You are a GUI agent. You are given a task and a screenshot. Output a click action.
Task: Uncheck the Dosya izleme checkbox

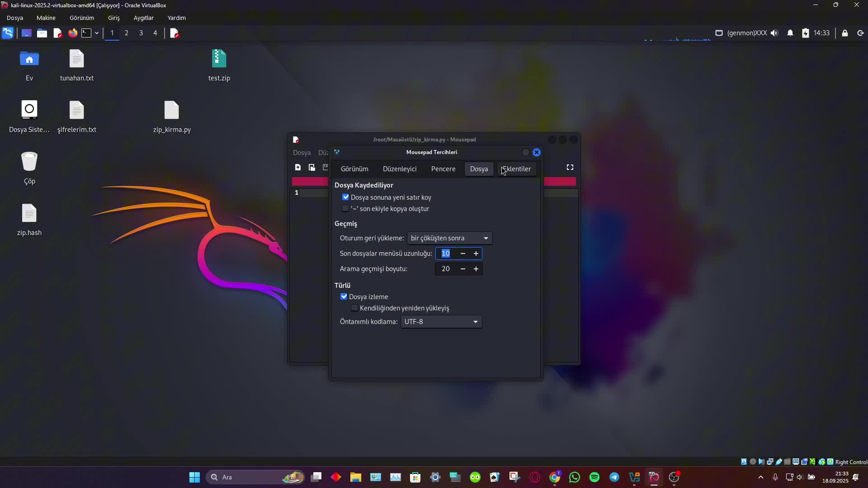[344, 297]
